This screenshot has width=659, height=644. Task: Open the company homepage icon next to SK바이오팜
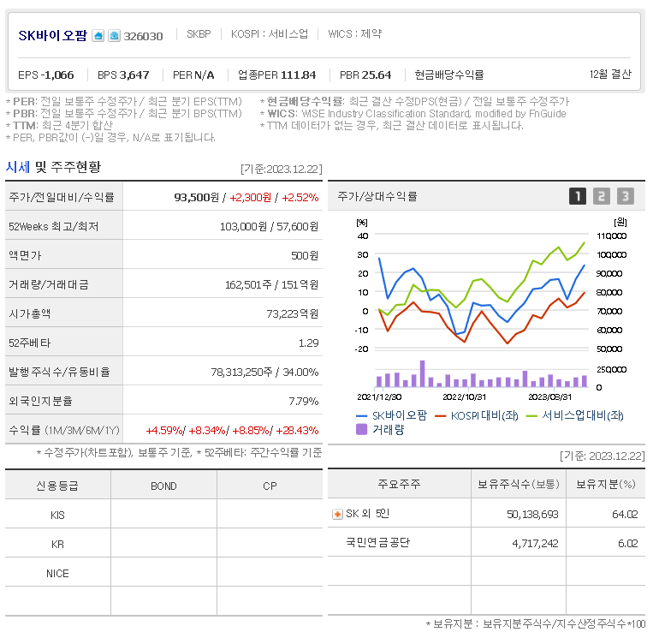coord(98,36)
